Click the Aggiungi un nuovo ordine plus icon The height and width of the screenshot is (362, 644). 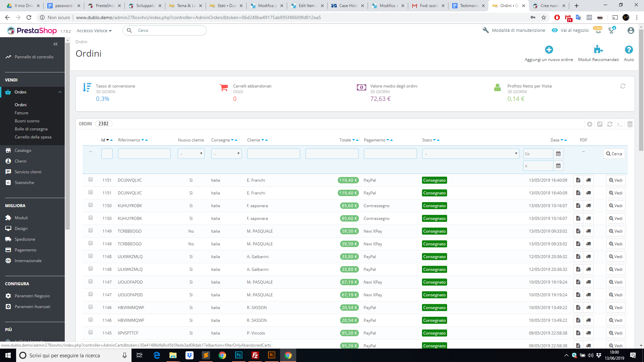pos(549,50)
